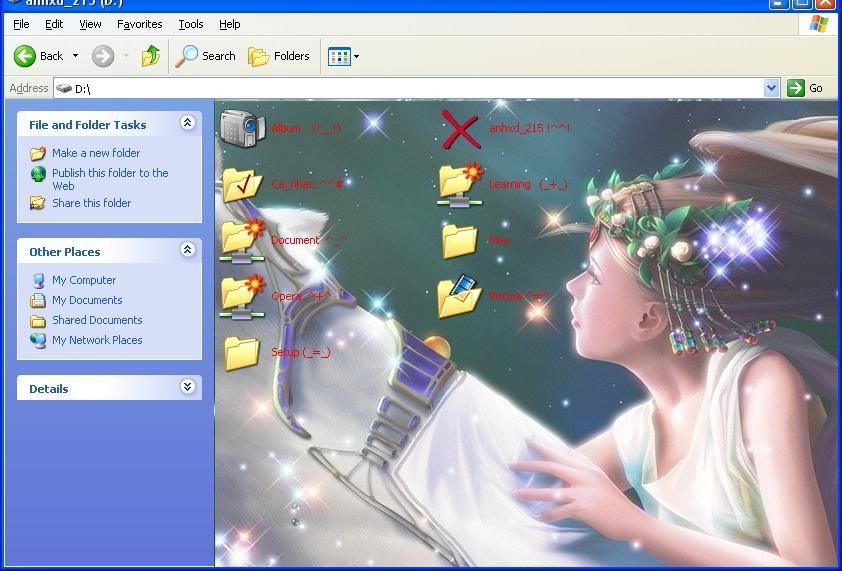The image size is (842, 571).
Task: Select the plain folder icon below Learning
Action: [460, 241]
